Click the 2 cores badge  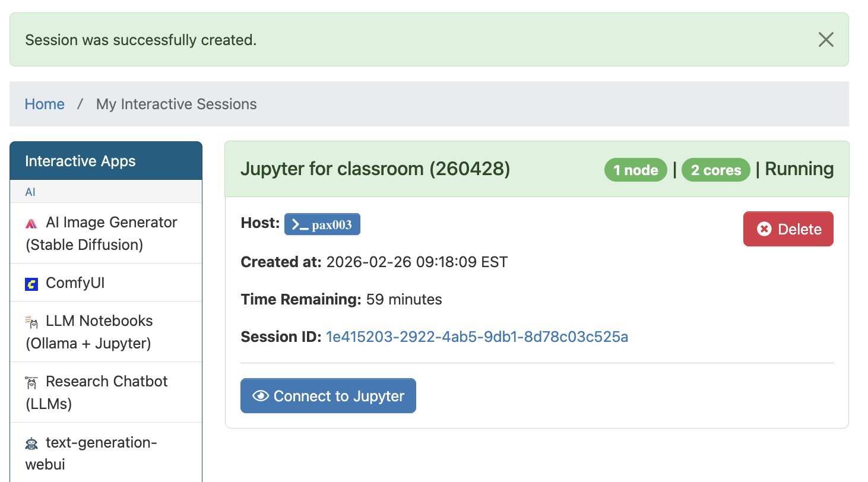click(715, 170)
